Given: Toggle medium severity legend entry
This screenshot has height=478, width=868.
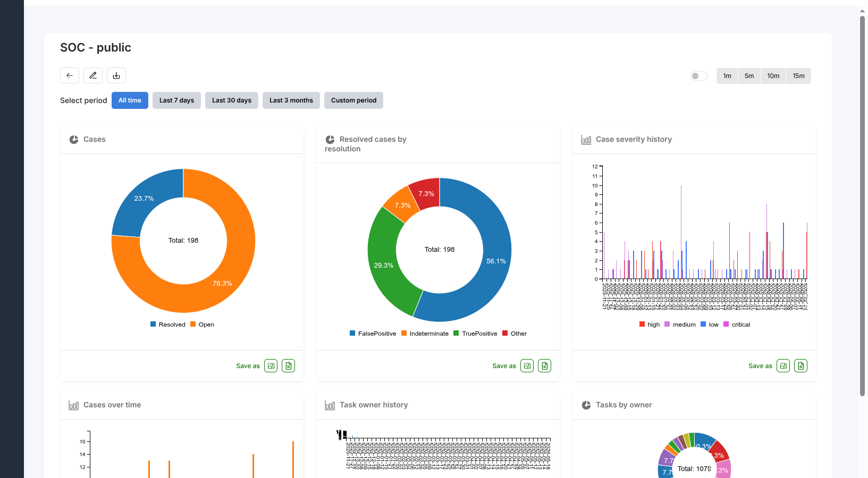Looking at the screenshot, I should pos(680,325).
